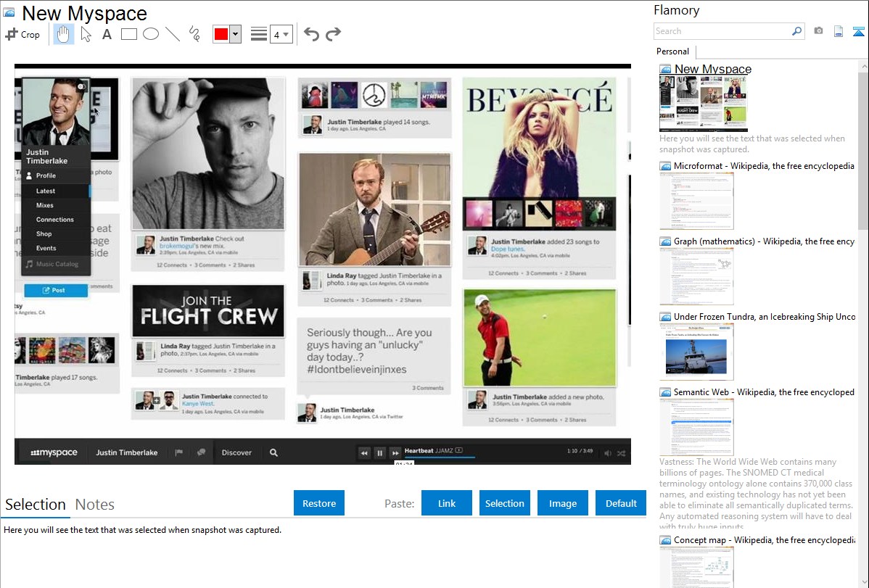The image size is (869, 588).
Task: Click the icebreaking ship thumbnail
Action: 696,352
